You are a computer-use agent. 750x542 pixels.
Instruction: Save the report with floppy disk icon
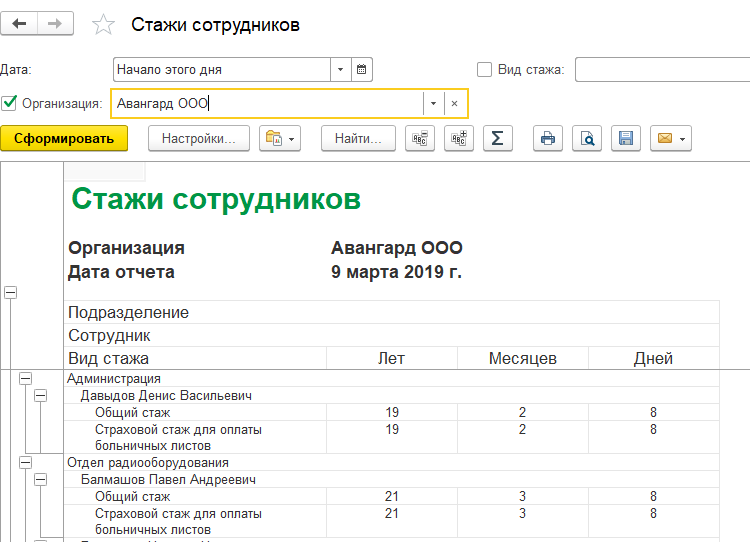pos(626,139)
